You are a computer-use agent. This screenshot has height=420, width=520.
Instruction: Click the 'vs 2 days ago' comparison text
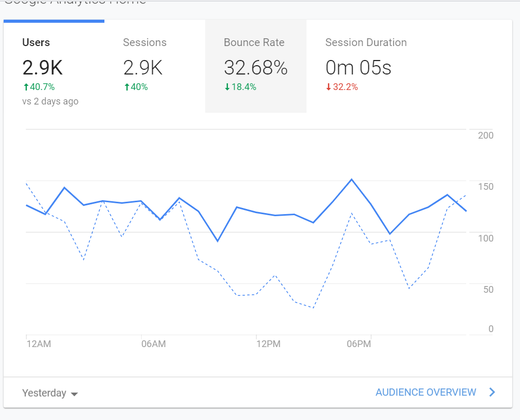pyautogui.click(x=50, y=101)
